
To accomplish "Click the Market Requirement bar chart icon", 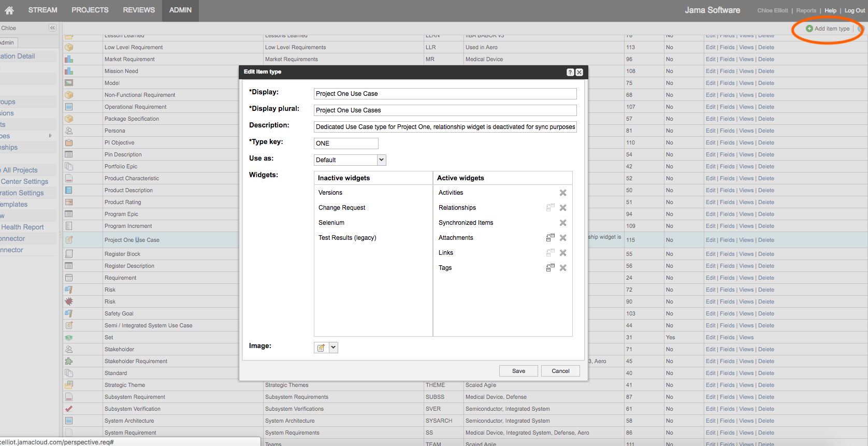I will coord(69,59).
